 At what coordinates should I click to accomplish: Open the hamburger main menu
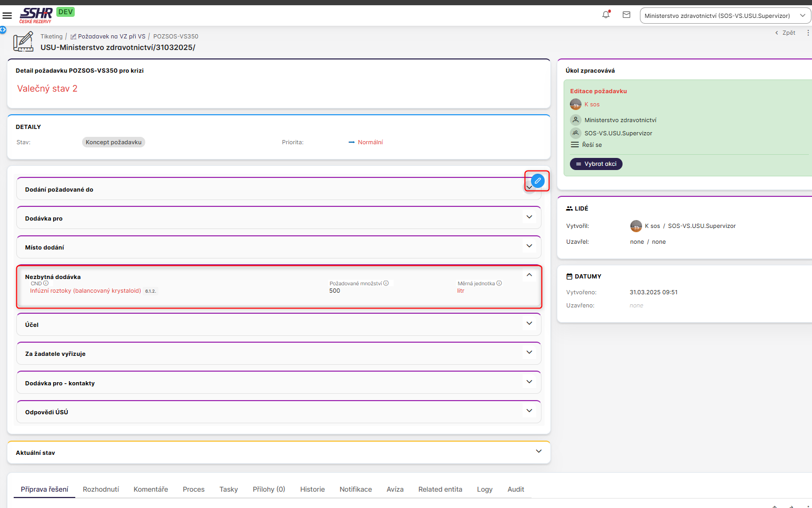coord(7,15)
